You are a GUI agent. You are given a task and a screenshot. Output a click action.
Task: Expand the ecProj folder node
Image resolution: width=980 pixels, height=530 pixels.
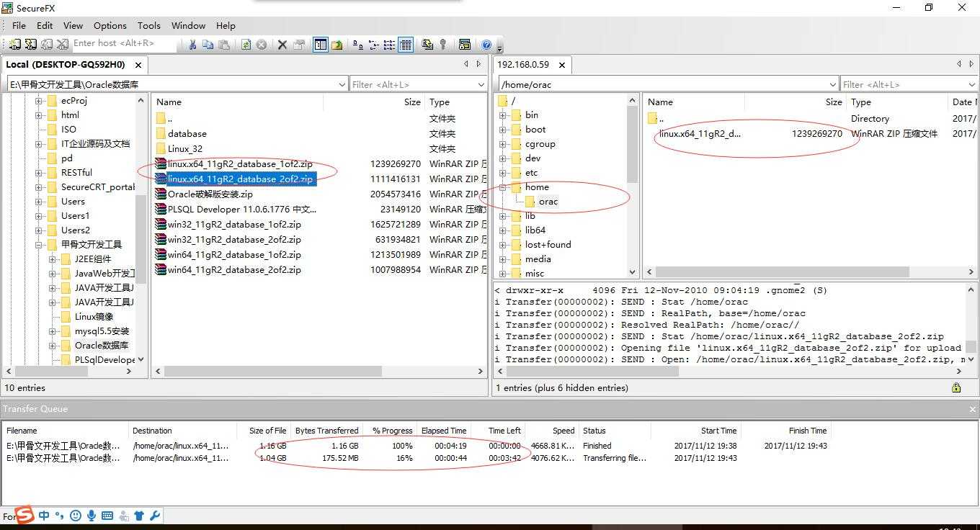pos(39,101)
